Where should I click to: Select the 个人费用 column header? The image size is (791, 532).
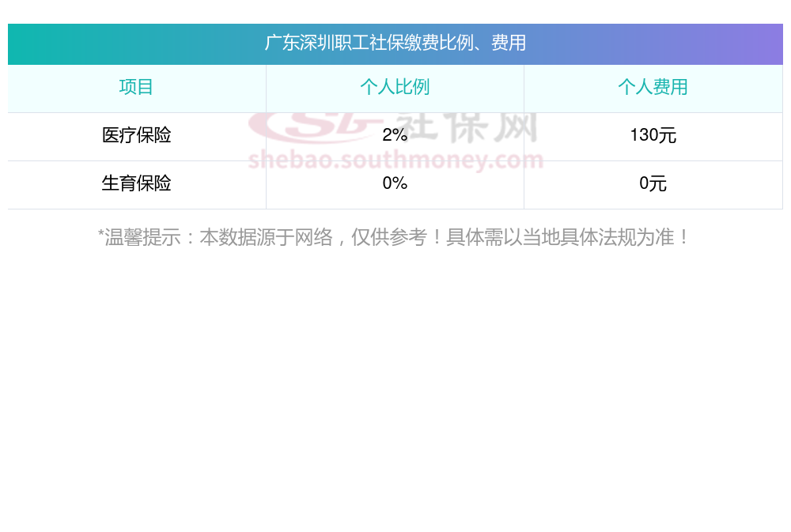653,87
